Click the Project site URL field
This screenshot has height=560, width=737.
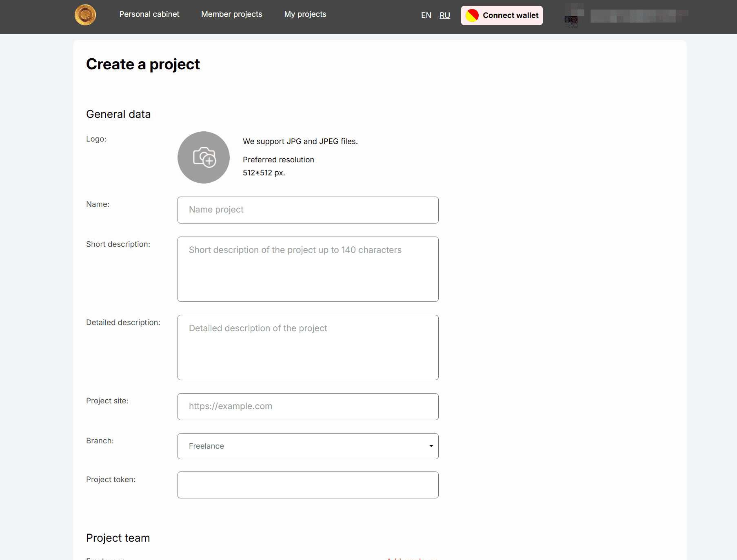click(308, 406)
